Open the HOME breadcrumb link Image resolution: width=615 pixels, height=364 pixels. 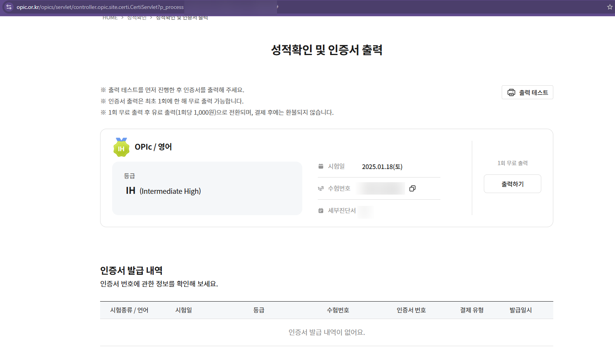coord(110,18)
